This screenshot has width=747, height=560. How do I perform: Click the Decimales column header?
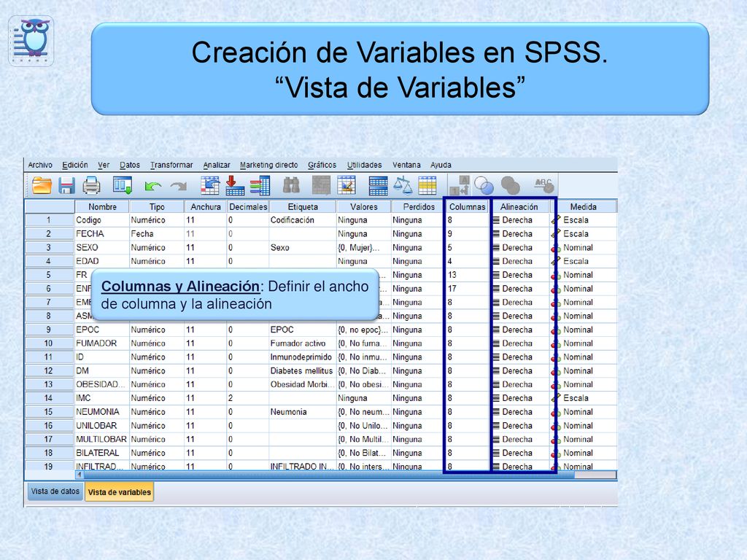tap(248, 206)
